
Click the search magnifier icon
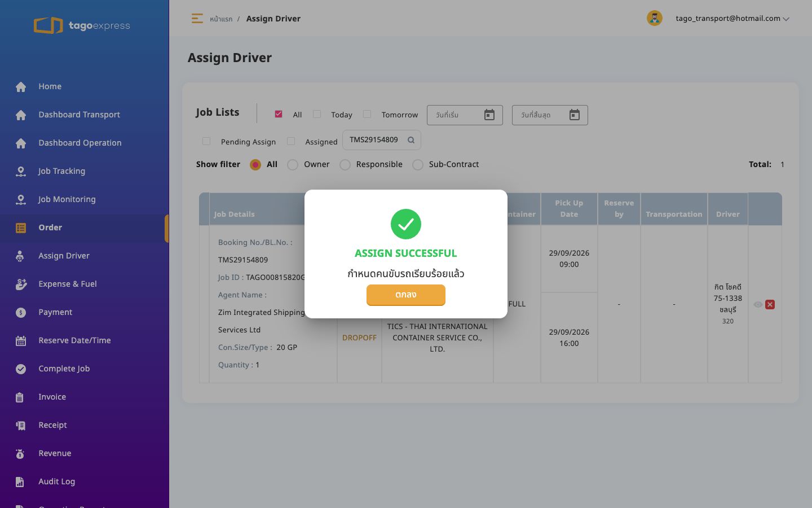point(411,140)
